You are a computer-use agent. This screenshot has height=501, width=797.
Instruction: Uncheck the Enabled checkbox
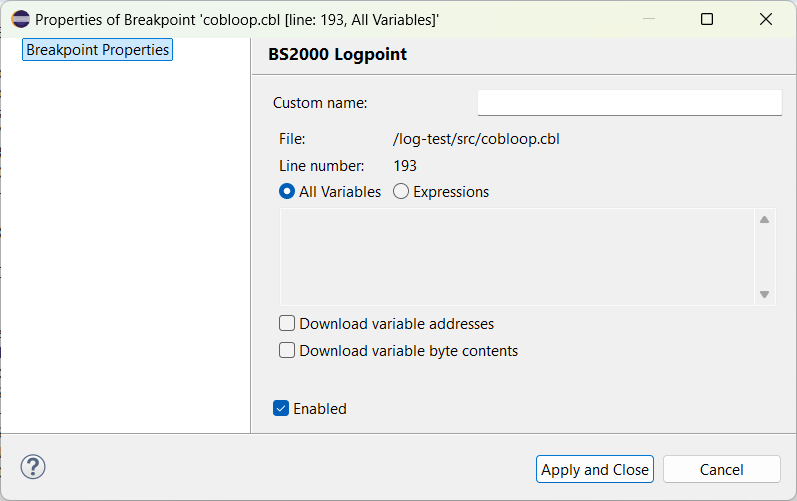point(282,408)
